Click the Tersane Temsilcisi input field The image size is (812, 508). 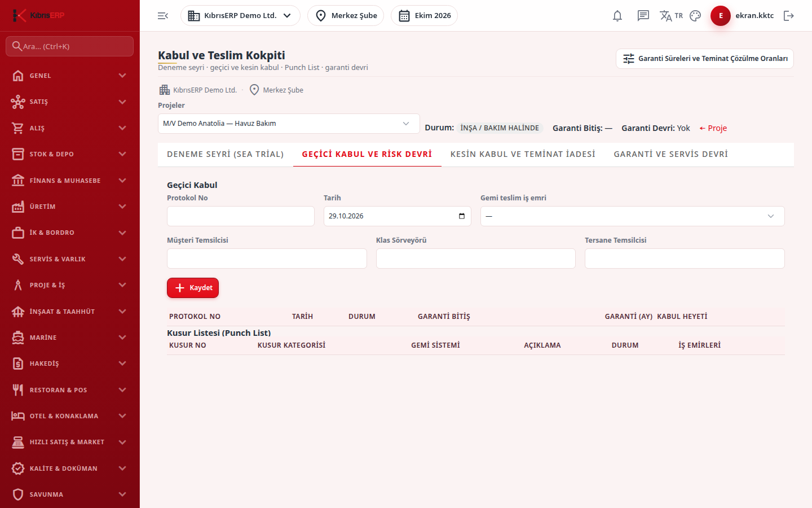pyautogui.click(x=685, y=259)
